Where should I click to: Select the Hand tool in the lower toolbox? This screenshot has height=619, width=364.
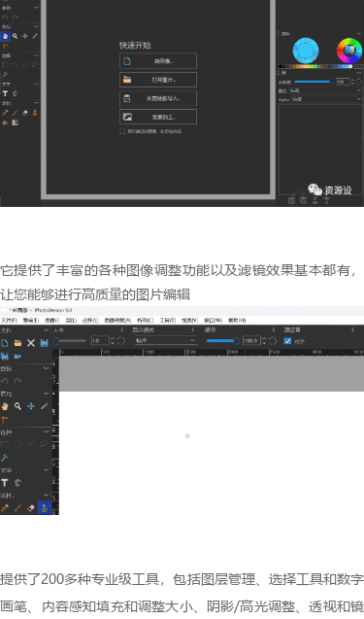(x=5, y=406)
